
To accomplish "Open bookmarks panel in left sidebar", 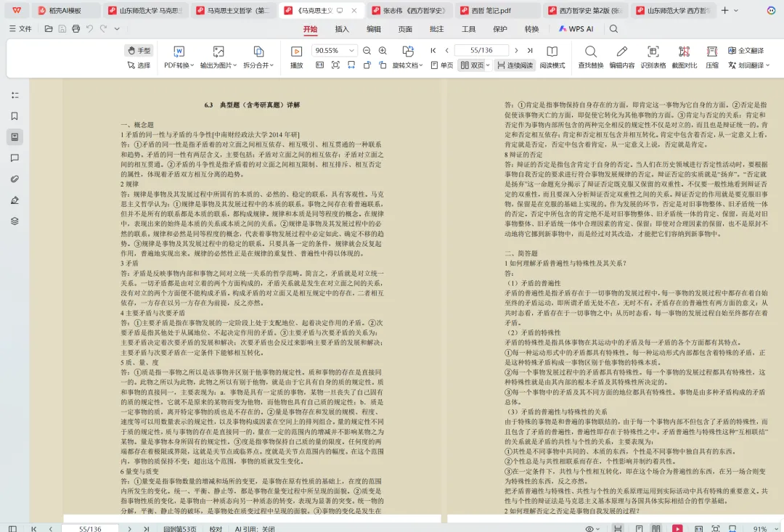I will 15,116.
